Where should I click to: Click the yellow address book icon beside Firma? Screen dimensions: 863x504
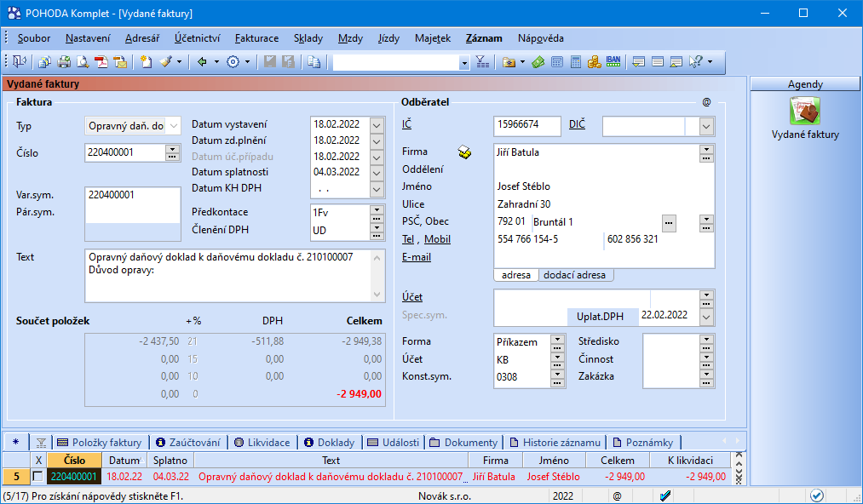464,152
